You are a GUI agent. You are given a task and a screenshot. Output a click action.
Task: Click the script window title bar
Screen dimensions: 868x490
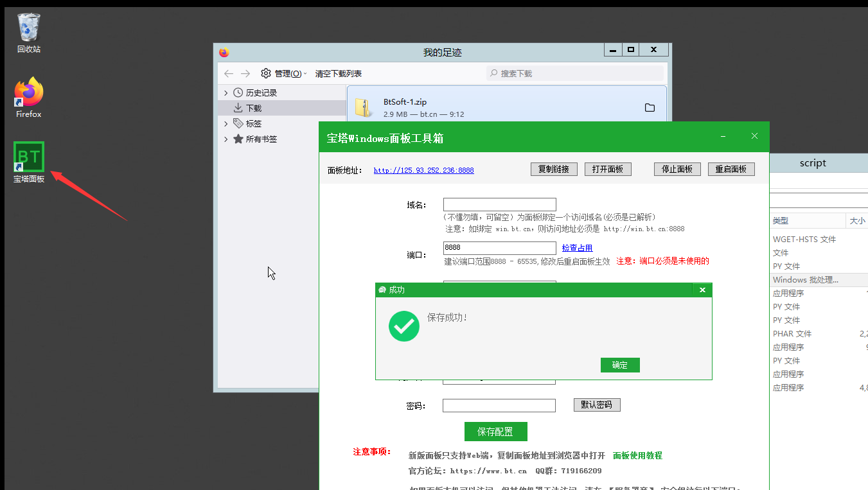819,163
